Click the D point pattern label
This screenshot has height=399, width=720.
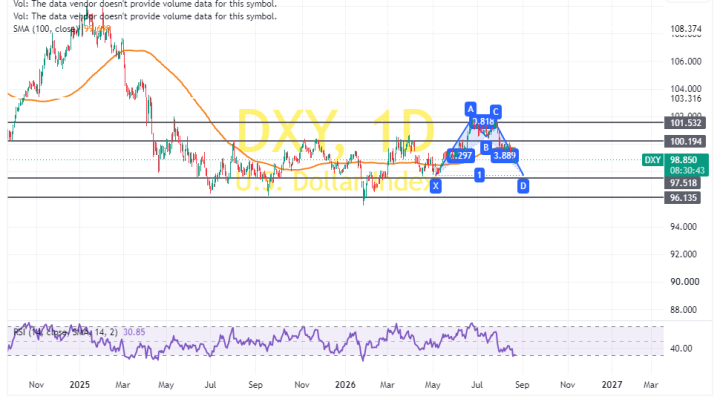tap(523, 186)
